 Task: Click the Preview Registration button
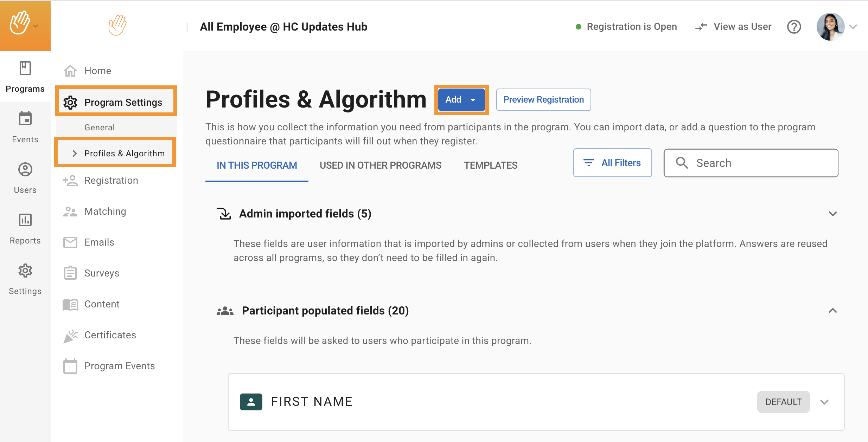(x=543, y=100)
